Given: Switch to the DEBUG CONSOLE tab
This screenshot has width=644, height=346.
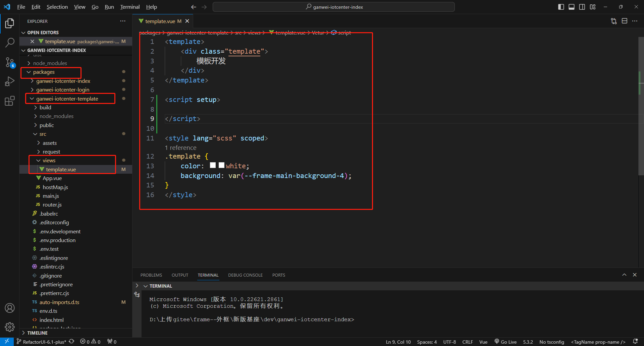Looking at the screenshot, I should tap(245, 275).
